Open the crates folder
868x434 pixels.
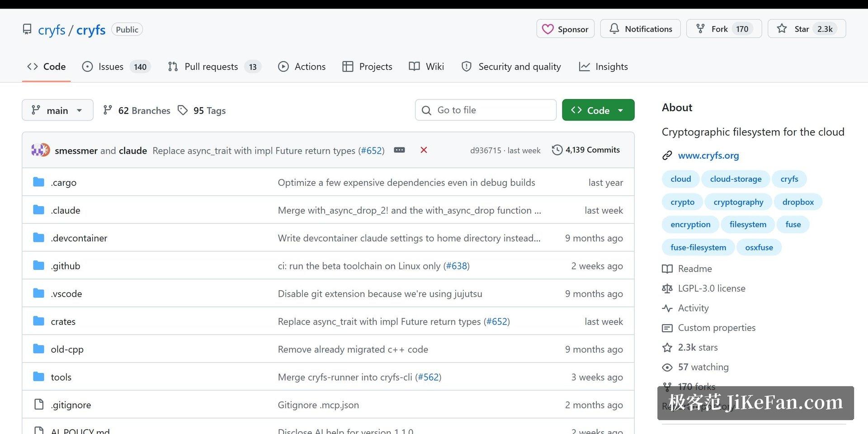coord(63,321)
